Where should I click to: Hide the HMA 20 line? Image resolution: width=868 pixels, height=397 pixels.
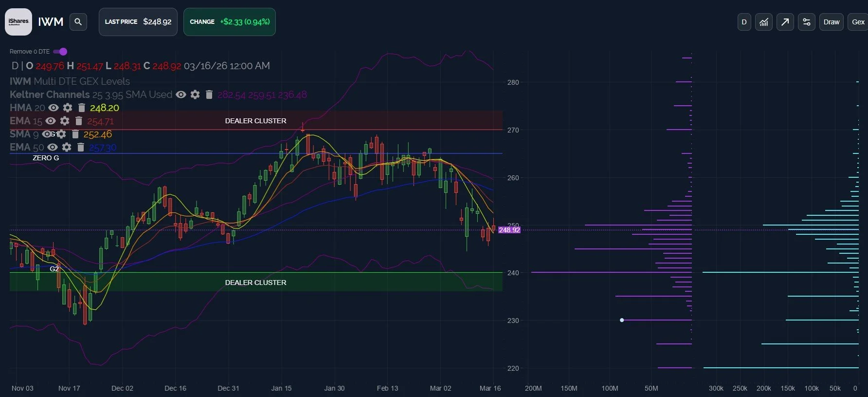pos(54,108)
